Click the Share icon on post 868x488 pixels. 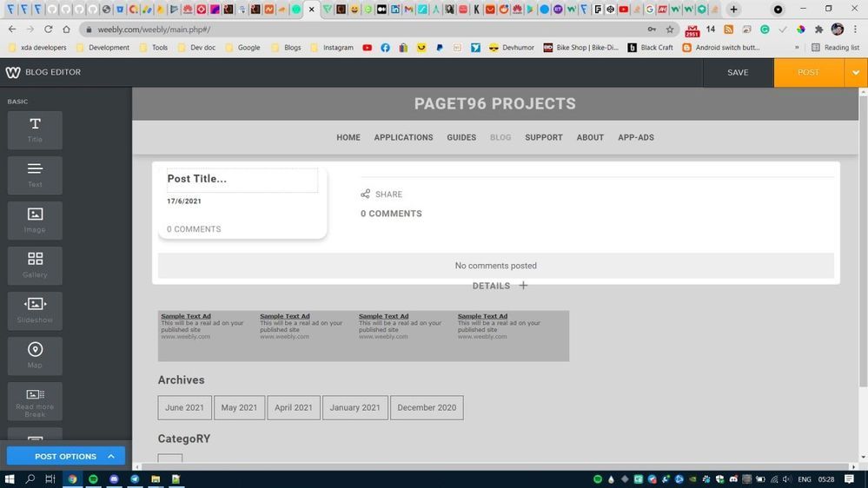tap(366, 195)
